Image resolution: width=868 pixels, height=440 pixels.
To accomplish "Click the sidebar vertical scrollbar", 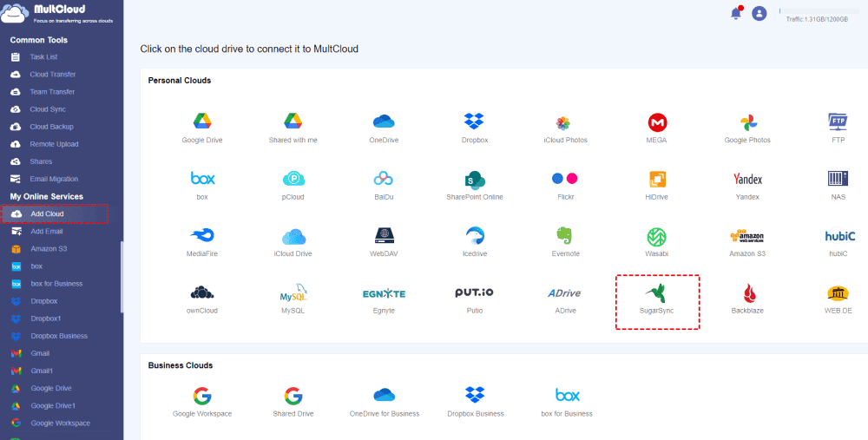I will pos(122,277).
